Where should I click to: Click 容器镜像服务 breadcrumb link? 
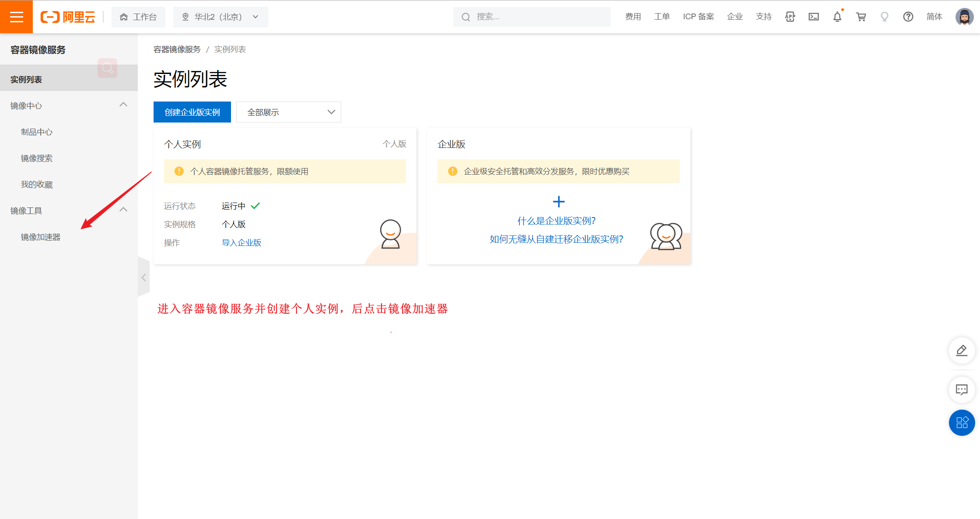pyautogui.click(x=177, y=49)
